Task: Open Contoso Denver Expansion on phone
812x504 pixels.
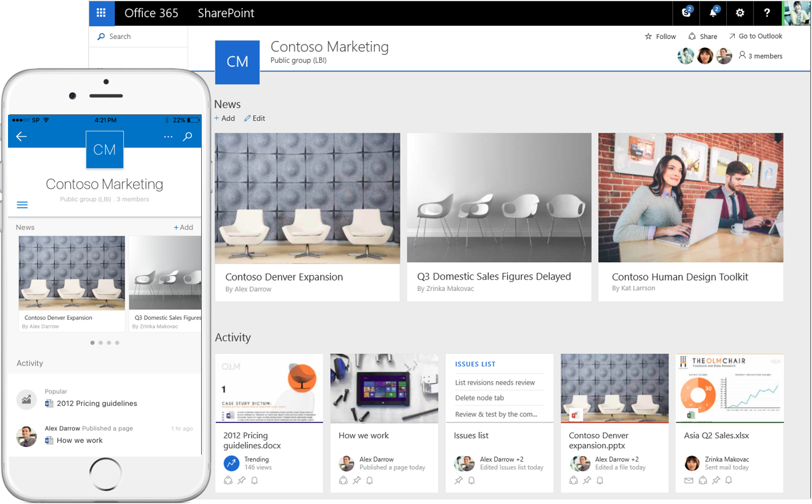Action: (x=72, y=283)
